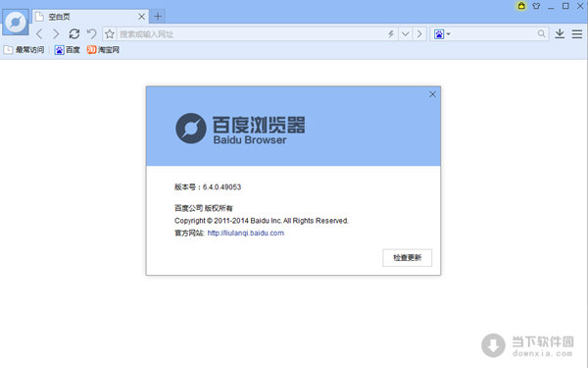Screen dimensions: 588x368
Task: Open the 淘宝网 bookmark
Action: tap(103, 50)
